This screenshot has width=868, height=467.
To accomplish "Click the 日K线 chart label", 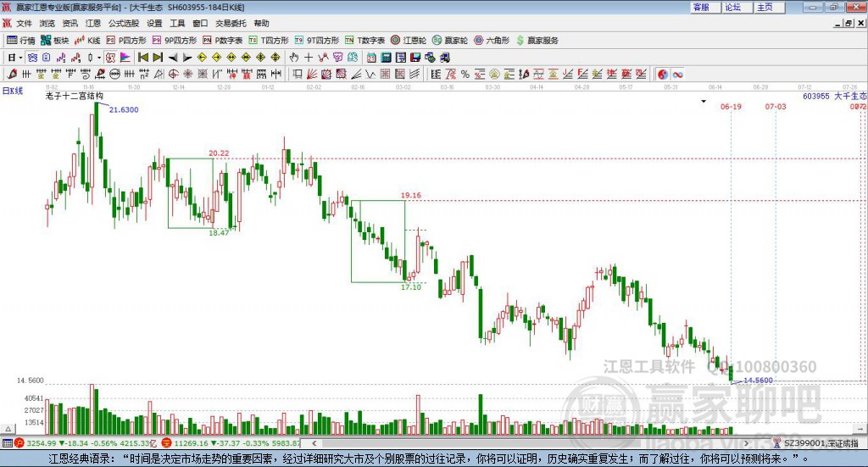I will (12, 91).
